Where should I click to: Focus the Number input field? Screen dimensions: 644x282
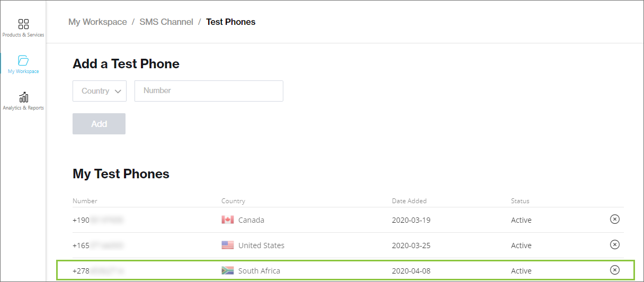(x=209, y=91)
